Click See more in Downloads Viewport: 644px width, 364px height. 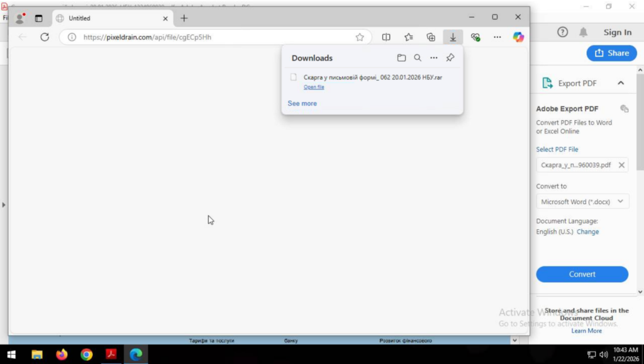302,103
